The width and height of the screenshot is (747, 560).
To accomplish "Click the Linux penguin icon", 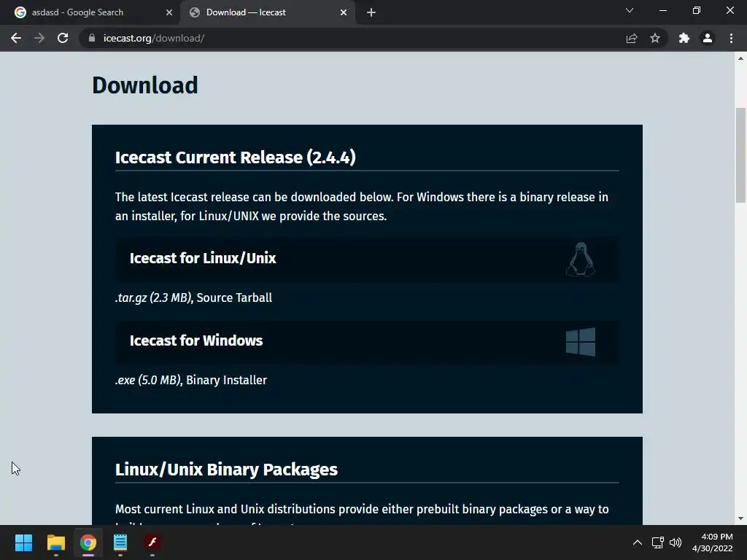I will (580, 259).
